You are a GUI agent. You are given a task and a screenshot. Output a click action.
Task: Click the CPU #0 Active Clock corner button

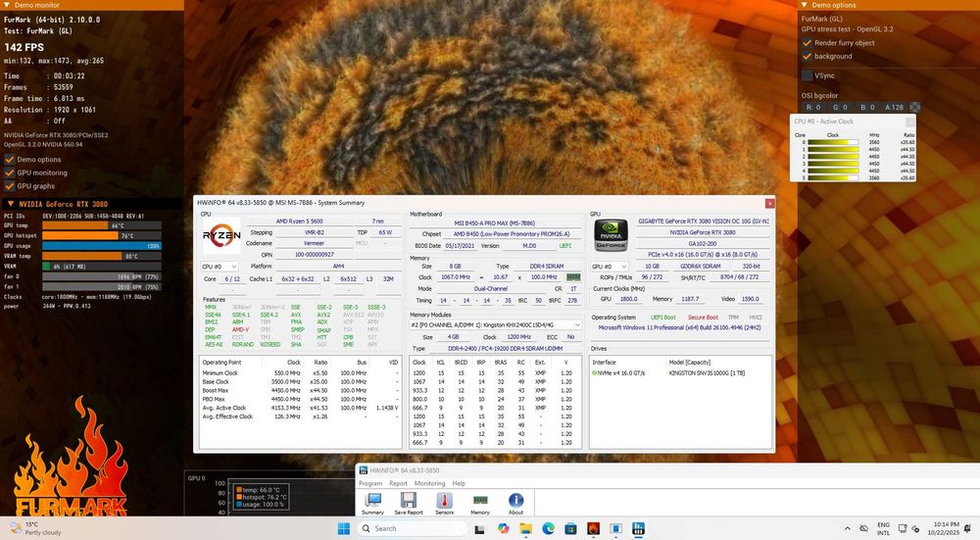(x=909, y=122)
